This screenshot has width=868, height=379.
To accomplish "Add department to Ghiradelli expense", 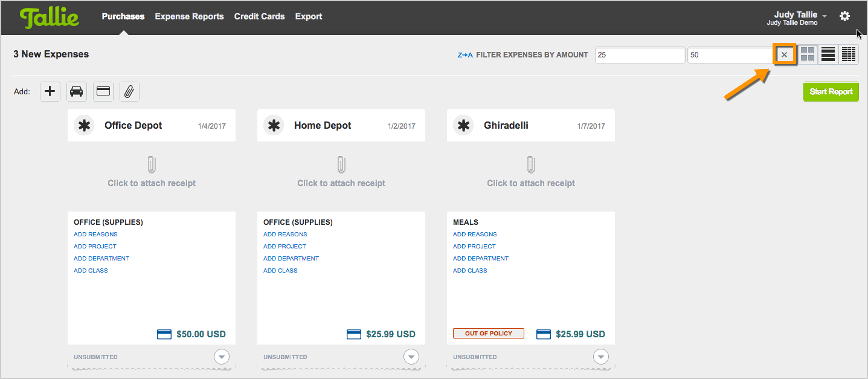I will click(481, 259).
